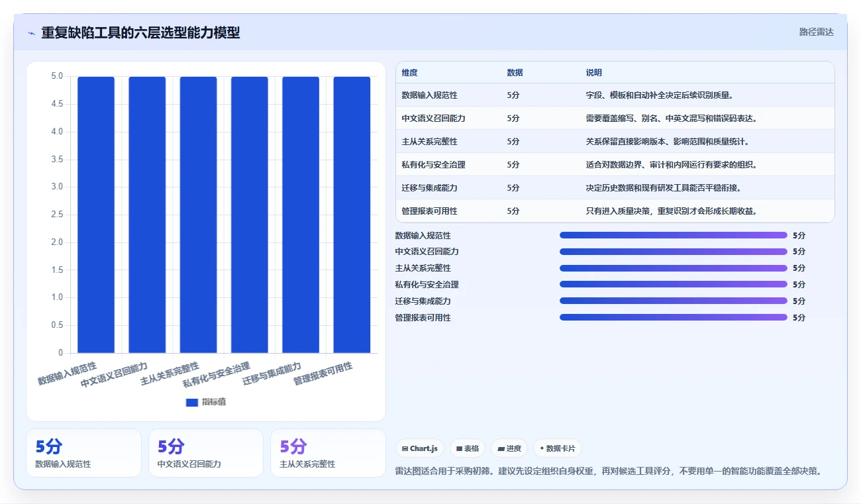861x504 pixels.
Task: Click description 需要覆盖缩写、别名、中英文混写和错误码表达
Action: click(671, 119)
